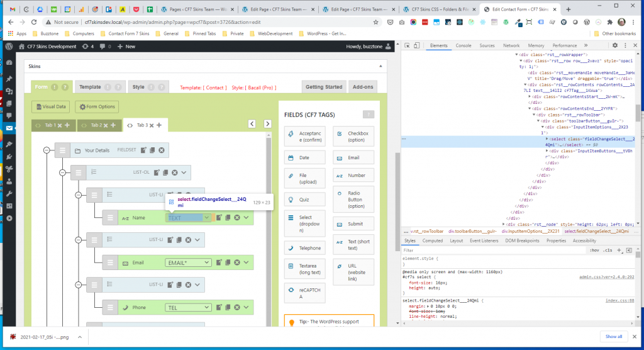
Task: Click duplicate icon on Phone field row
Action: (x=228, y=308)
